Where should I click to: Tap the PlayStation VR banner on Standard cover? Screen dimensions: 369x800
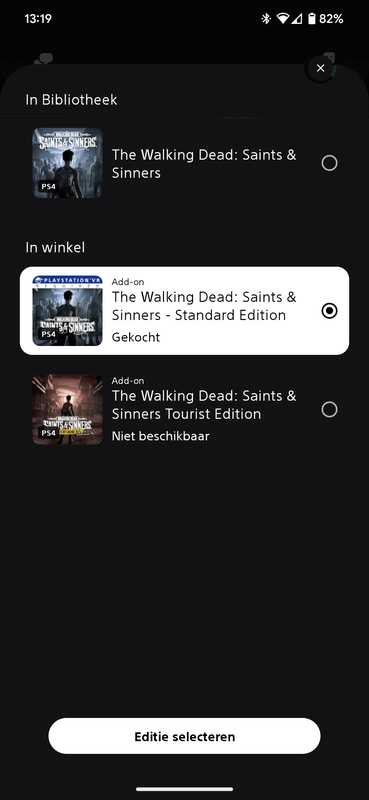[x=67, y=281]
